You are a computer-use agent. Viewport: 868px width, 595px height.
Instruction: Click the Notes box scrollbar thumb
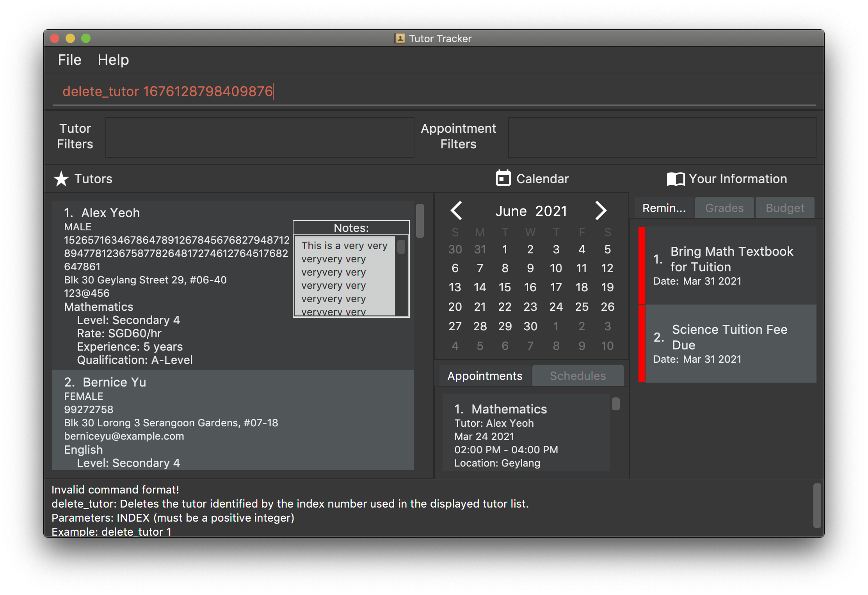(401, 247)
